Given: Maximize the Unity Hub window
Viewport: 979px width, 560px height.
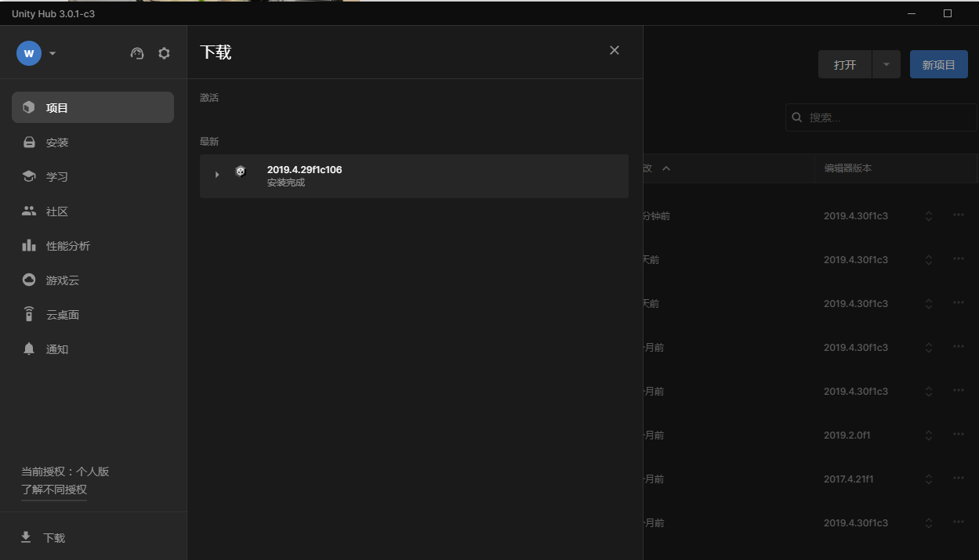Looking at the screenshot, I should coord(948,13).
